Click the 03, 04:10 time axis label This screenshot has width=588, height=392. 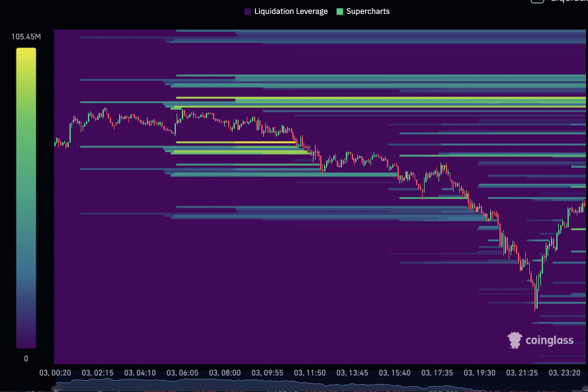[140, 373]
